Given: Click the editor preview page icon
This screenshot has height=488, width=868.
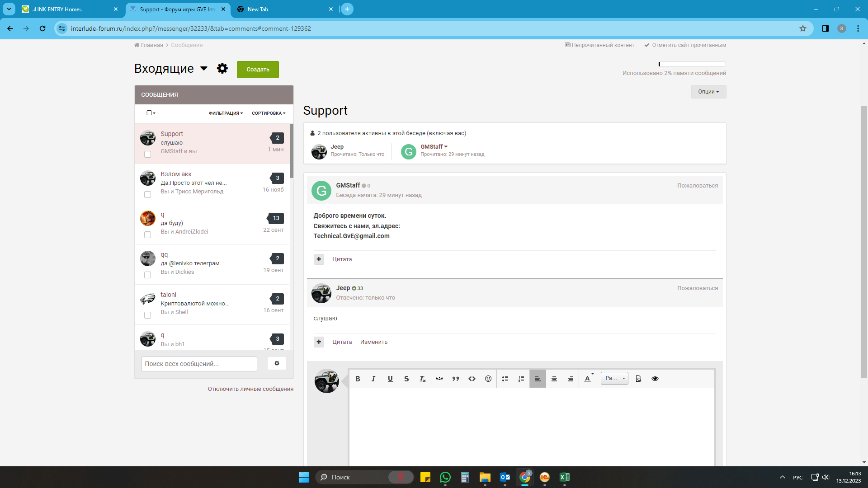Looking at the screenshot, I should click(x=638, y=379).
